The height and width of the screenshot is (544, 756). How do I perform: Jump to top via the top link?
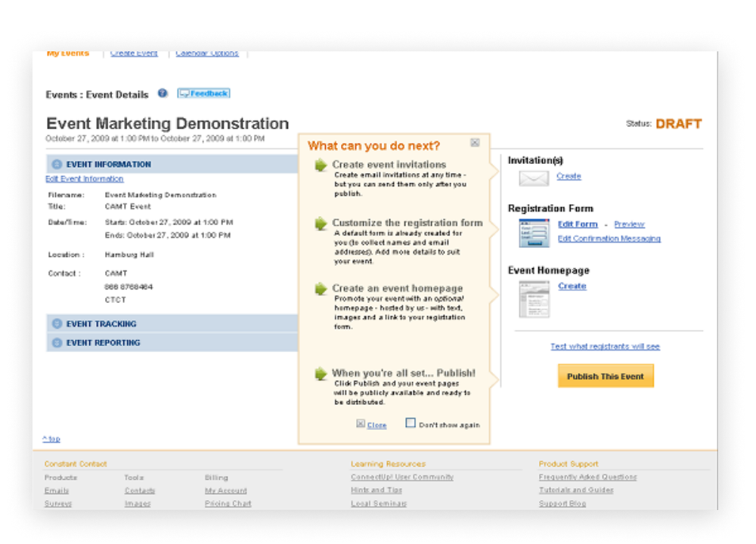[51, 439]
